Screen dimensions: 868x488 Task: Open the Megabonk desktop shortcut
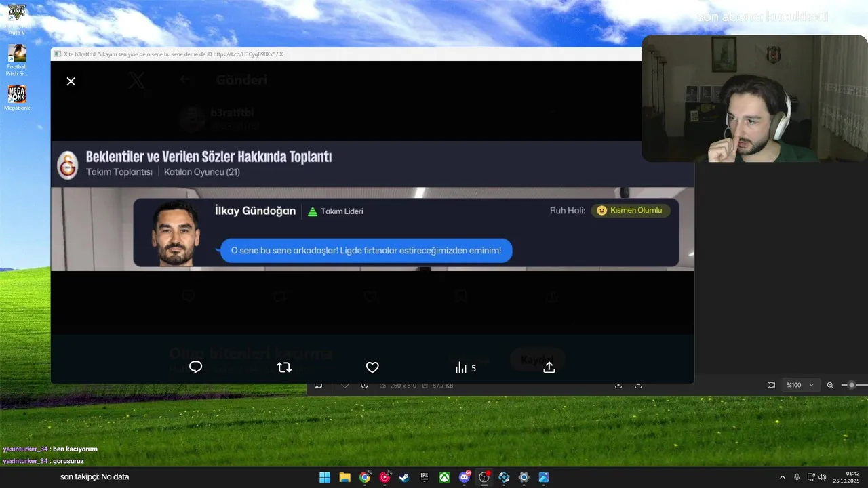point(17,98)
